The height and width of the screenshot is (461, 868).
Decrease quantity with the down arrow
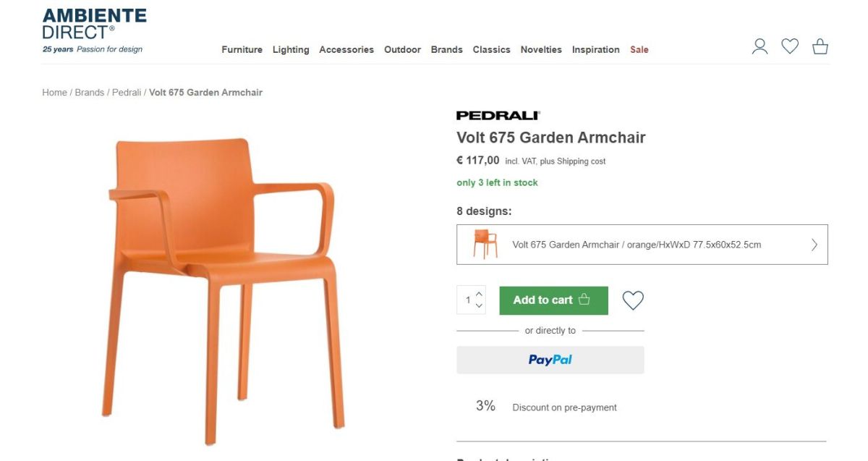pos(479,306)
